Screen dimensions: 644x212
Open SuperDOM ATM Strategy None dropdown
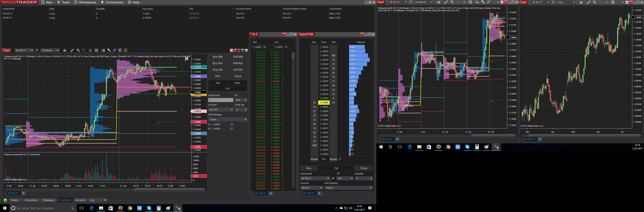[349, 188]
